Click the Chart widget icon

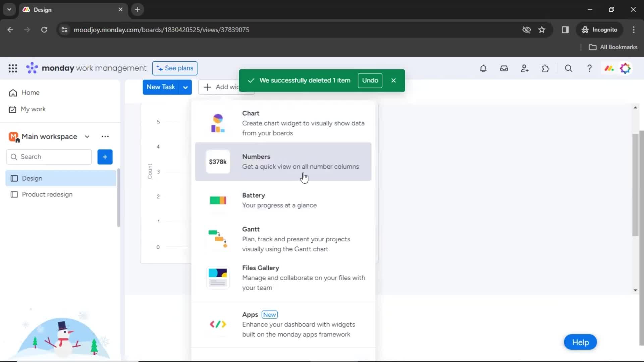(218, 123)
